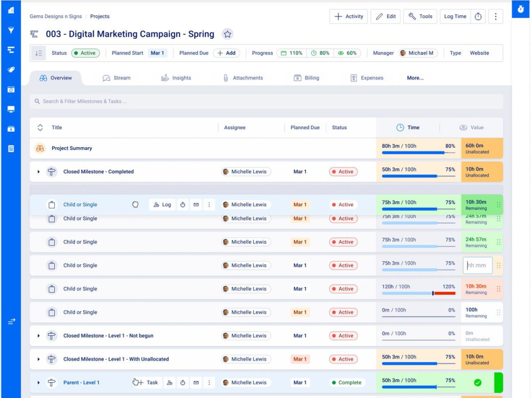The height and width of the screenshot is (398, 532).
Task: Click the blue stopwatch button top right
Action: (x=520, y=9)
